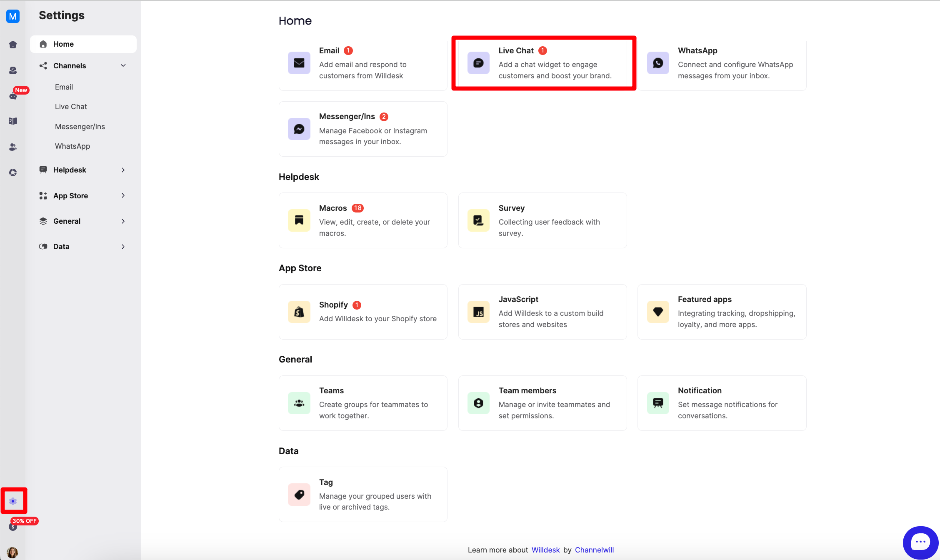Open the user avatar at bottom left
The width and height of the screenshot is (940, 560).
click(x=12, y=552)
